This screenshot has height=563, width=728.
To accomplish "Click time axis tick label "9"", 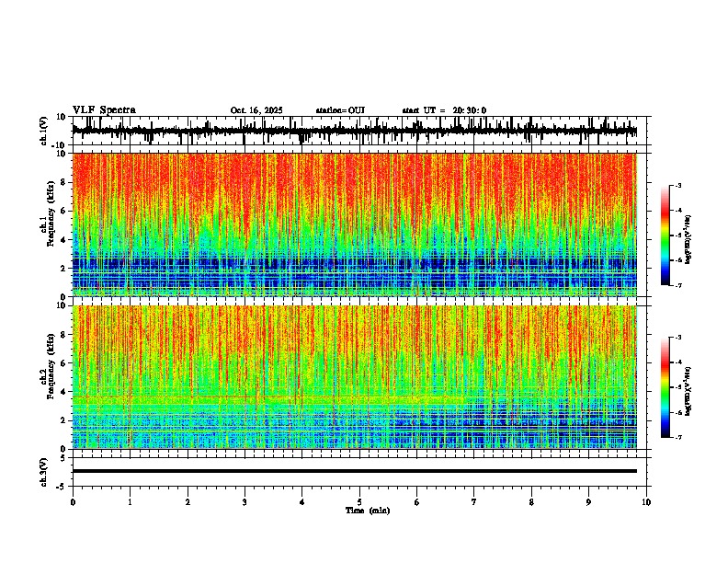I will tap(588, 502).
